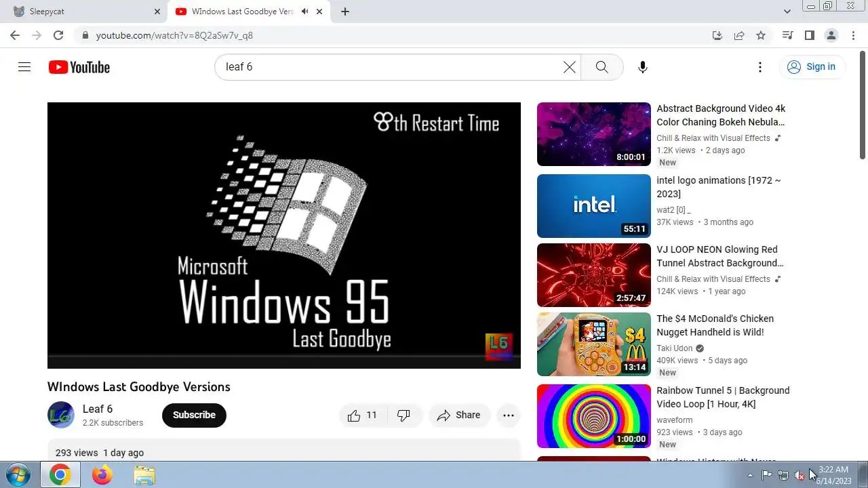The height and width of the screenshot is (488, 868).
Task: Play or pause the Windows 95 video
Action: click(284, 235)
